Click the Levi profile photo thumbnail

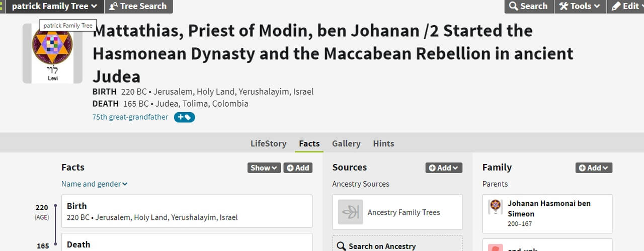point(52,54)
